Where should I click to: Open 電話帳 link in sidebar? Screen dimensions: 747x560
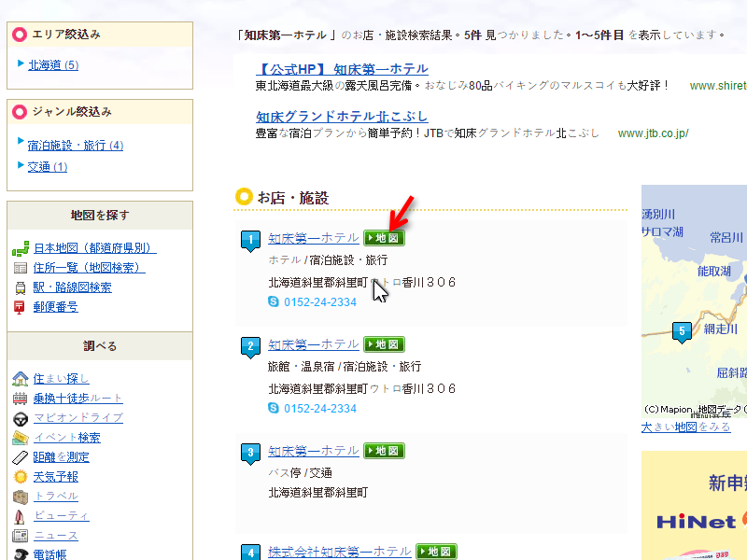(x=50, y=554)
